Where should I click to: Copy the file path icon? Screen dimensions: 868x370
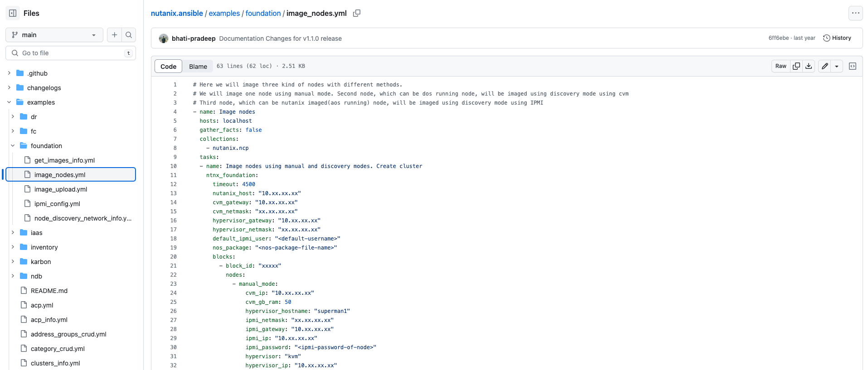pyautogui.click(x=357, y=13)
